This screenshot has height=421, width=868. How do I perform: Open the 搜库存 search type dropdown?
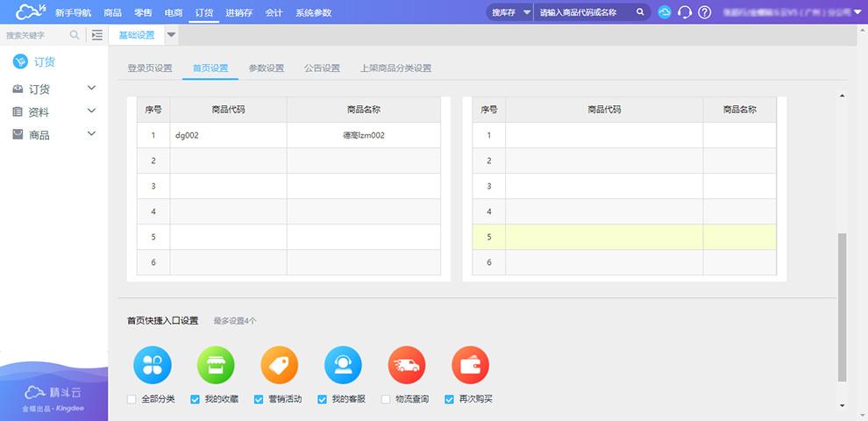coord(510,12)
